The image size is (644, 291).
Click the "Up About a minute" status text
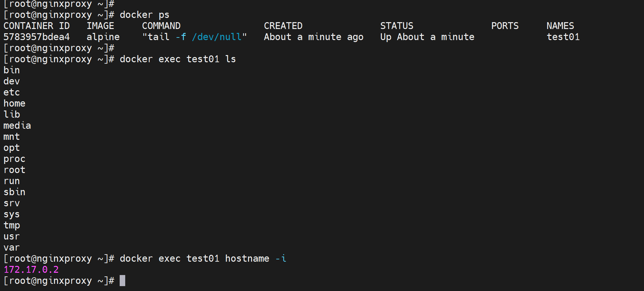[427, 37]
